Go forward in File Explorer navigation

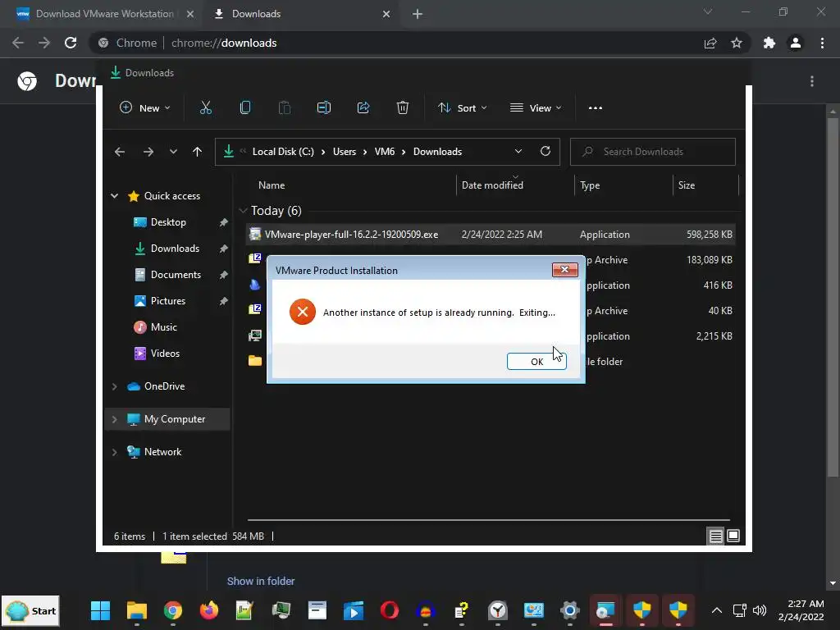(x=148, y=152)
